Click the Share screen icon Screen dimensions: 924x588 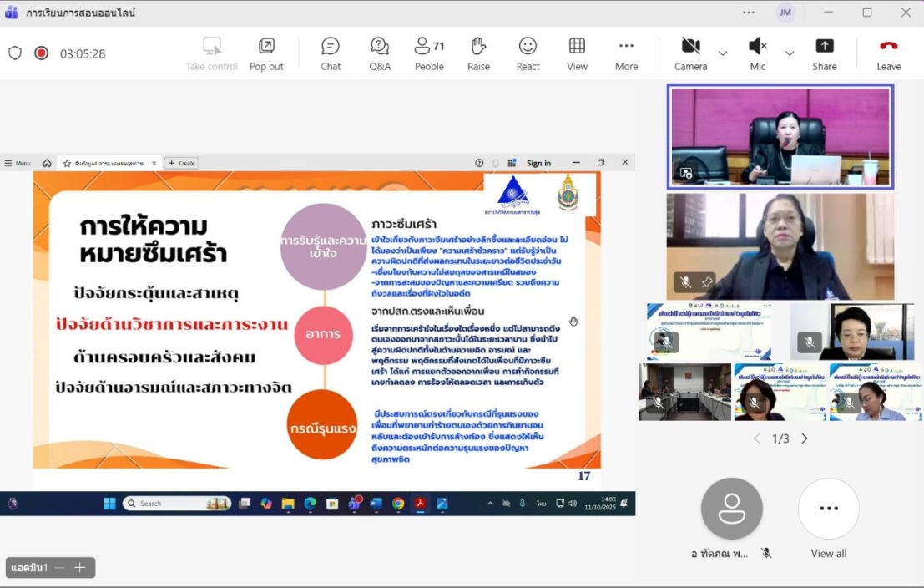(824, 53)
